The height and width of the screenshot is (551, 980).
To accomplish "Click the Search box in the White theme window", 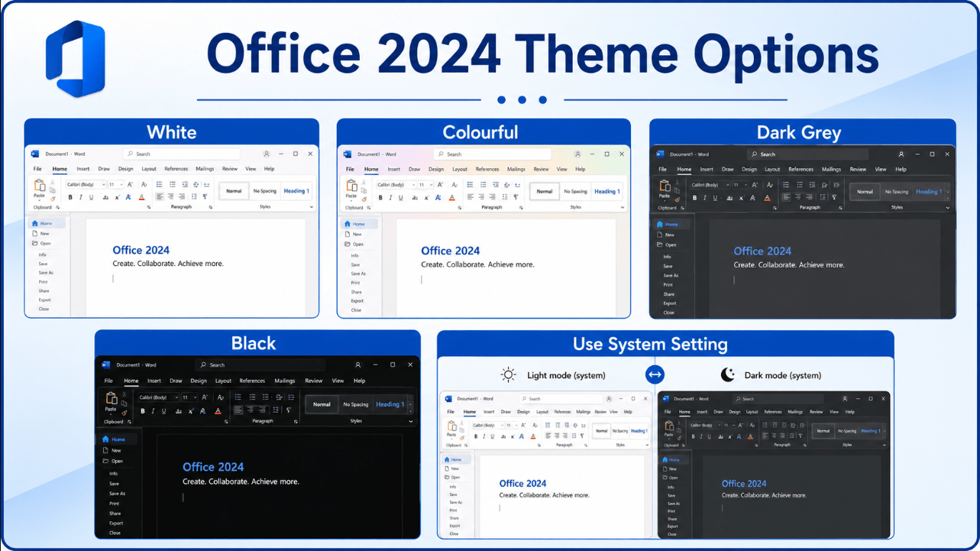I will [182, 154].
